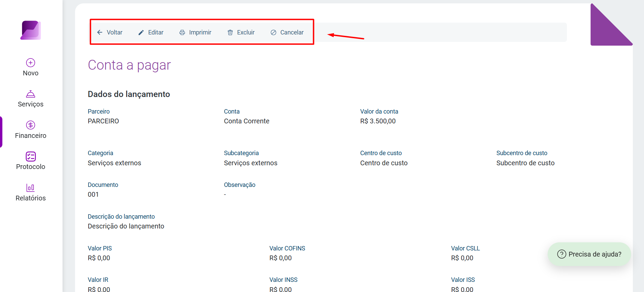Click the application logo in the sidebar
The height and width of the screenshot is (292, 644).
pos(31,30)
